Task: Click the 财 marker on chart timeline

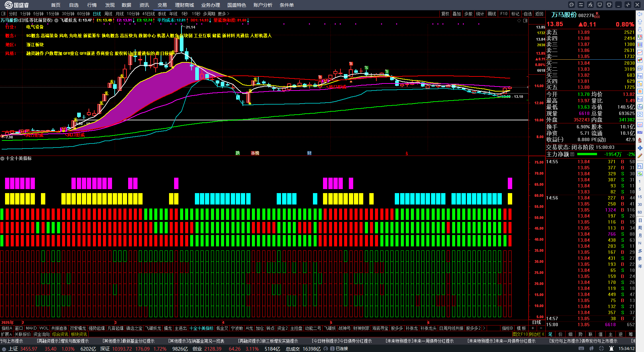Action: (309, 153)
